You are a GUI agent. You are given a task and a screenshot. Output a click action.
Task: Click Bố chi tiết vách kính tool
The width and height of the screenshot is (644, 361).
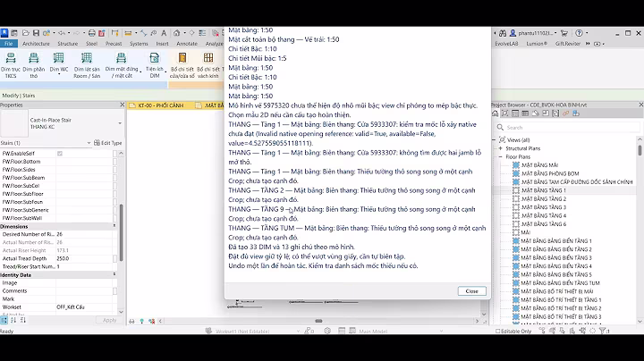click(208, 65)
